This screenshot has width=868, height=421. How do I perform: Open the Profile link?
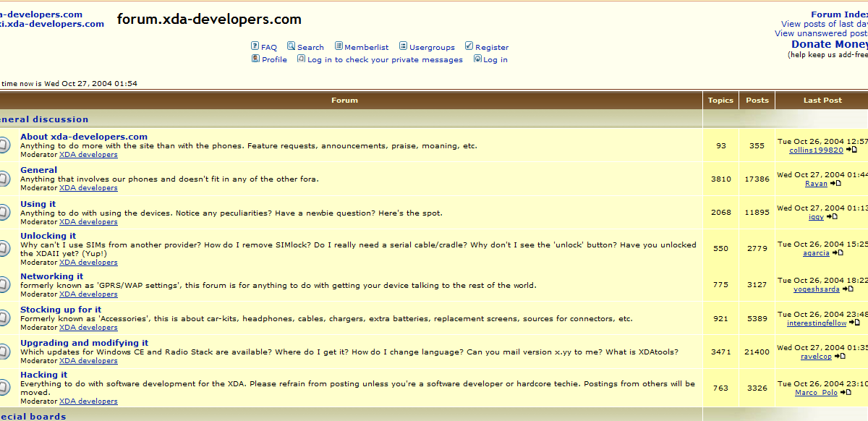tap(274, 60)
